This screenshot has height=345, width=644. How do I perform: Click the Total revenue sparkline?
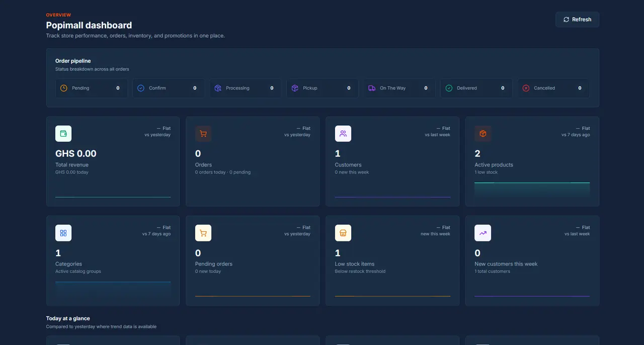click(x=113, y=197)
